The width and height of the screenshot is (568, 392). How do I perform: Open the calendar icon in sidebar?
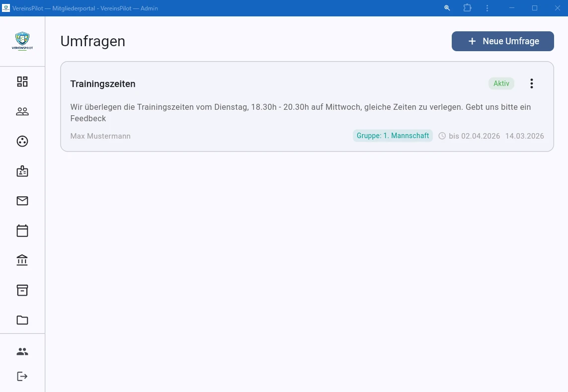22,231
